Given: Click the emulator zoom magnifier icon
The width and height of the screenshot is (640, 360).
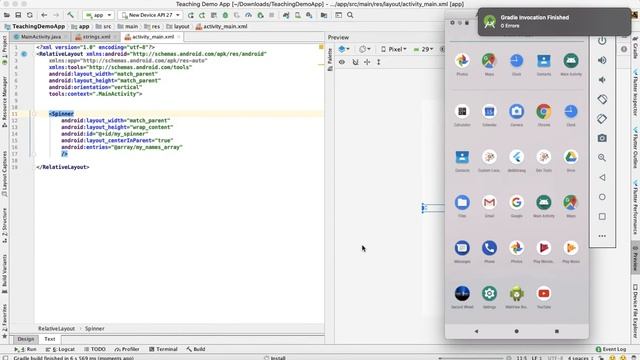Looking at the screenshot, I should [602, 158].
